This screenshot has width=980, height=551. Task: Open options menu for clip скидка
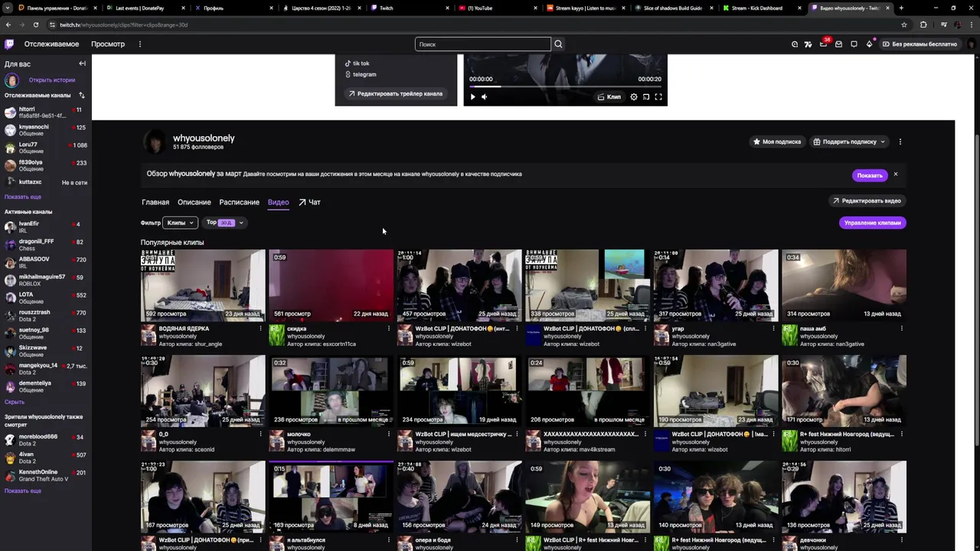[x=388, y=328]
